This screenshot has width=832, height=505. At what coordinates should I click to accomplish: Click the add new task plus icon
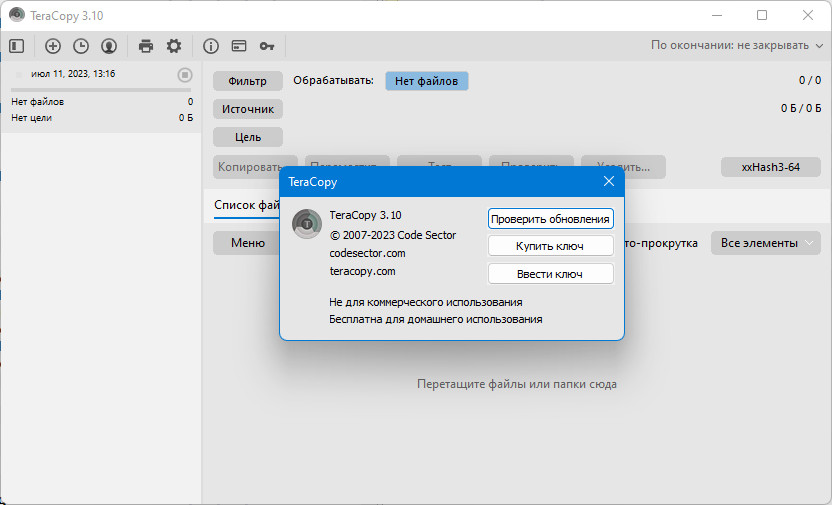pyautogui.click(x=53, y=46)
